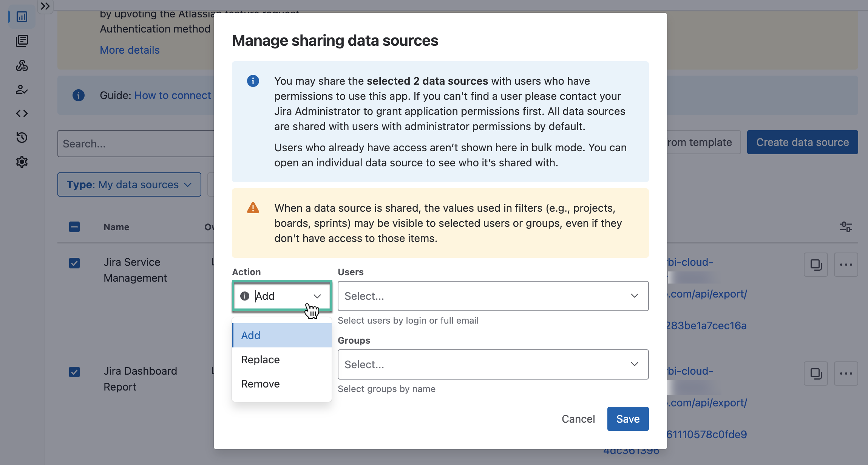The height and width of the screenshot is (465, 868).
Task: Uncheck the Jira Service Management checkbox
Action: tap(74, 263)
